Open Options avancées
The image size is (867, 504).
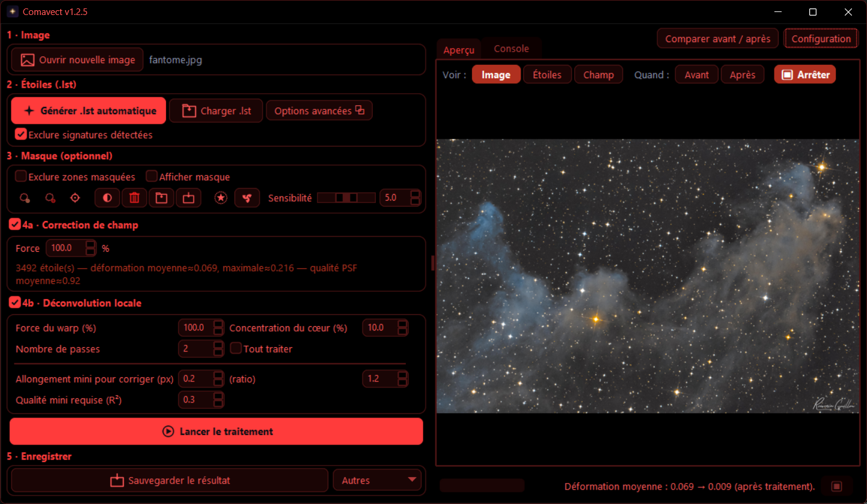tap(319, 111)
